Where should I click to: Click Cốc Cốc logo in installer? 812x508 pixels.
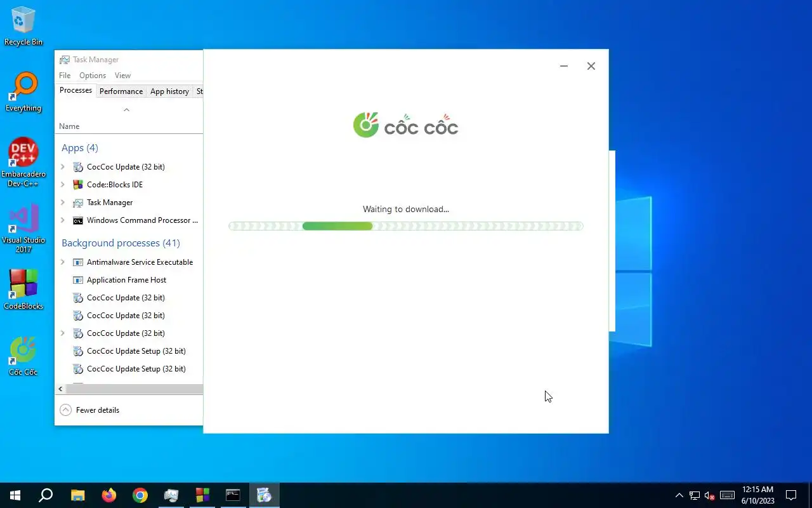[405, 125]
